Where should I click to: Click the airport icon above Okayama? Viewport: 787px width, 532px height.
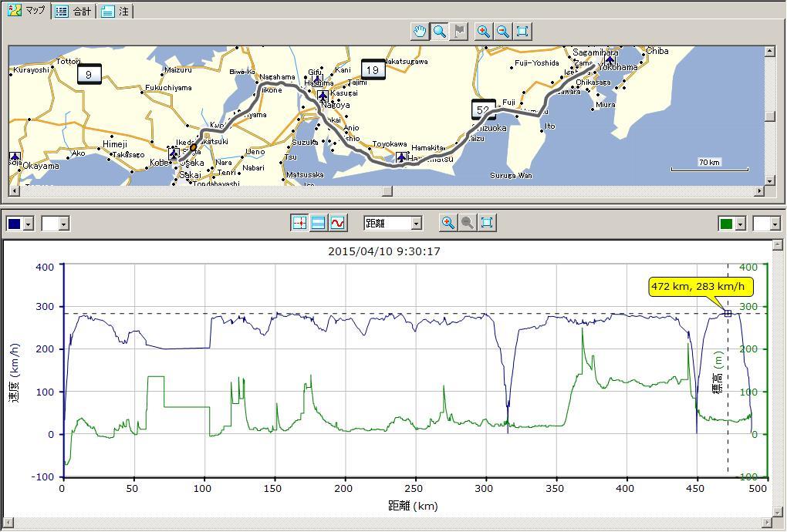coord(15,157)
